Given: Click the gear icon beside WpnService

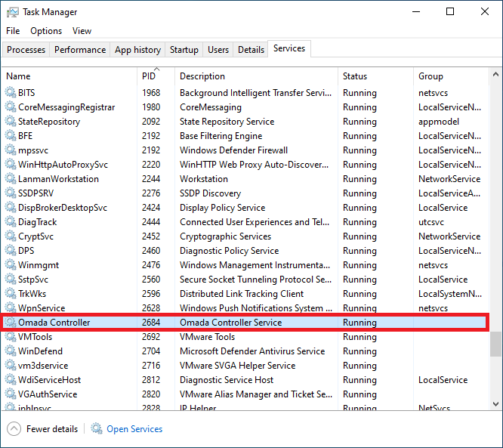Looking at the screenshot, I should 11,308.
